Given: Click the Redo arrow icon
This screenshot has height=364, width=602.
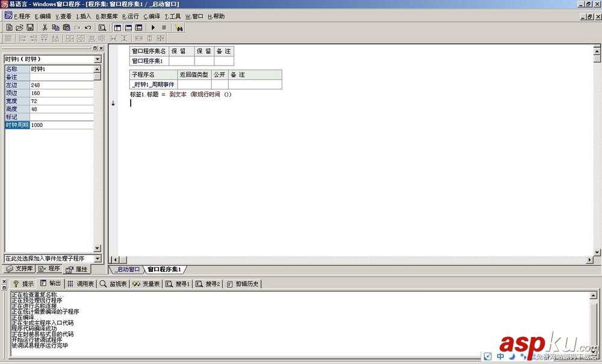Looking at the screenshot, I should point(77,28).
